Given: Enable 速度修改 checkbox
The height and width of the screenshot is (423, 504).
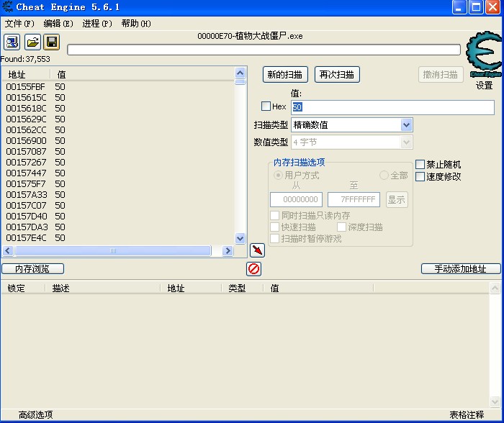Looking at the screenshot, I should (420, 176).
